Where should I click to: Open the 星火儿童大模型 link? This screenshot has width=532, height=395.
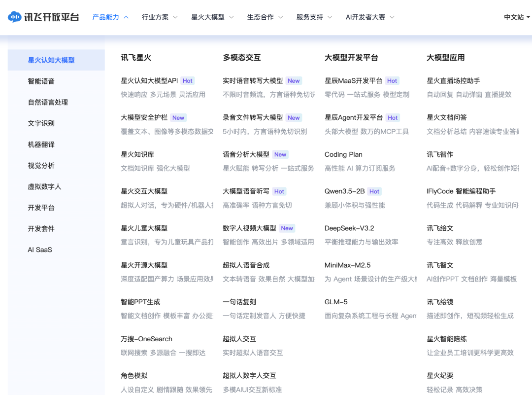pos(144,228)
